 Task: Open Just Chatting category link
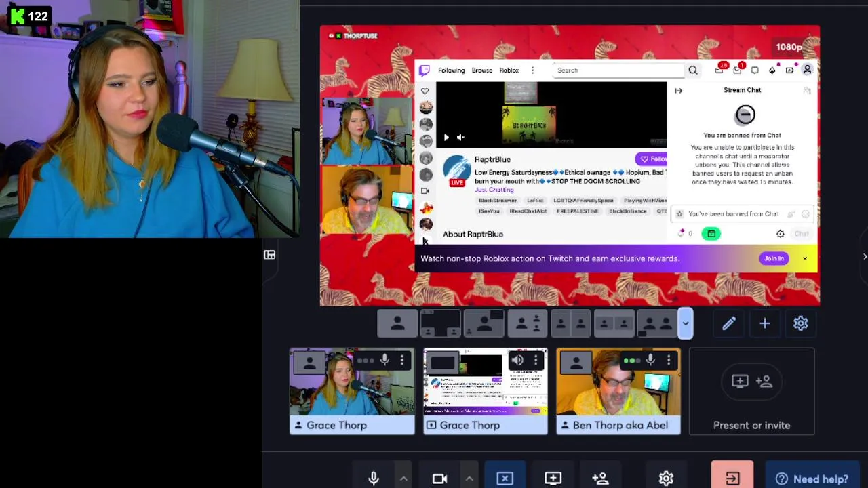click(x=494, y=190)
